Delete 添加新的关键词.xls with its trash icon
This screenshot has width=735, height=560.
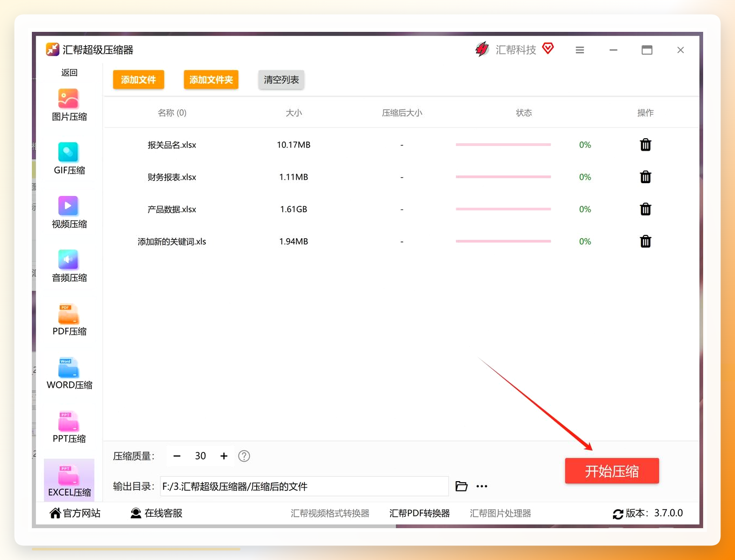click(645, 241)
